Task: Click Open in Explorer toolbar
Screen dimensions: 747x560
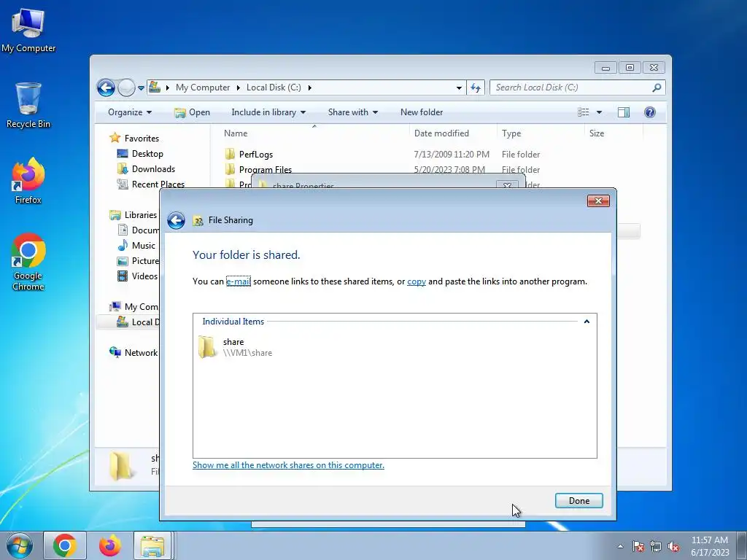Action: click(192, 112)
